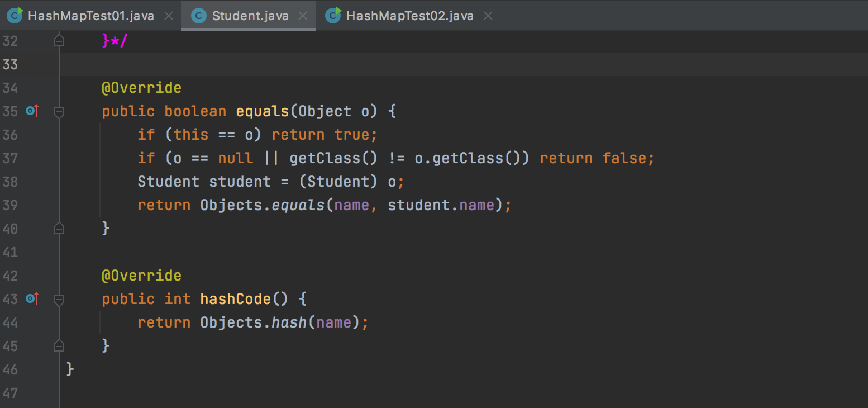This screenshot has height=408, width=868.
Task: Click first getClass() call on line 37
Action: point(334,158)
